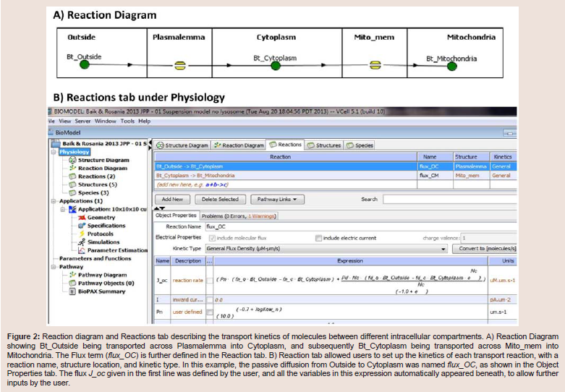Click the Plasmalemma yellow flux reaction icon
The image size is (565, 392).
click(180, 66)
